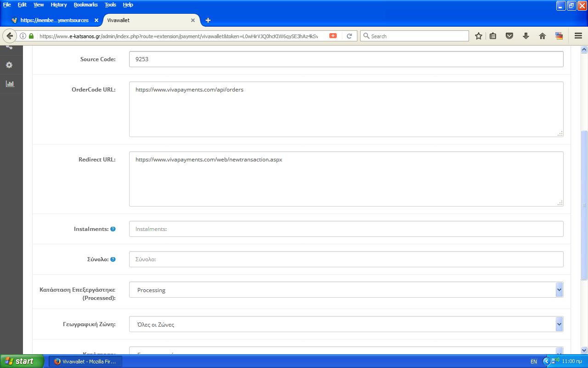Open the downloads arrow icon

point(526,36)
